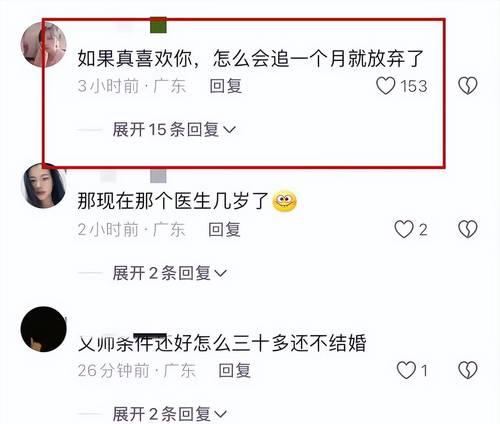Tap broken heart on the 26分钟前 comment
This screenshot has height=424, width=500.
pos(468,370)
